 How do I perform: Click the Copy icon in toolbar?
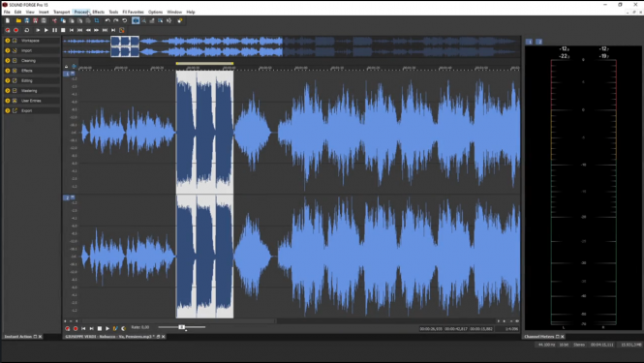[x=63, y=20]
